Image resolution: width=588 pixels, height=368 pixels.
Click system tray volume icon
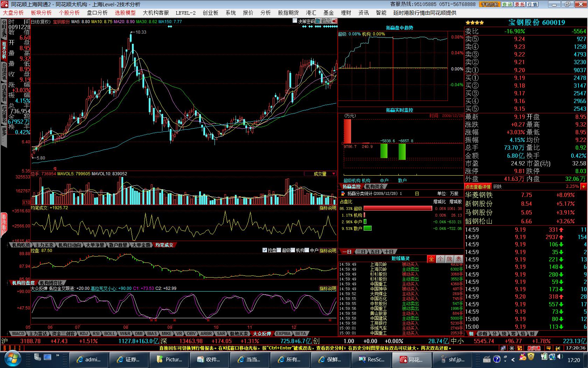coord(560,357)
